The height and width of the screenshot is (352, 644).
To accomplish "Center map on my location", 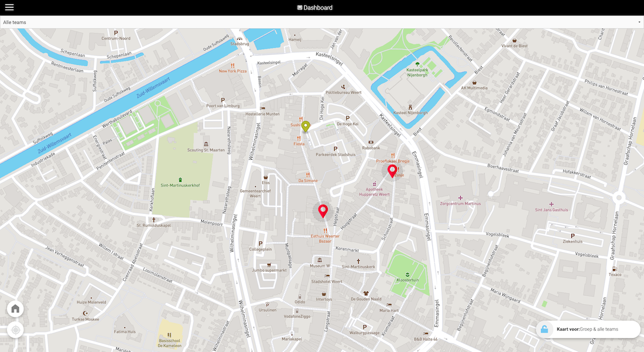I will [15, 330].
